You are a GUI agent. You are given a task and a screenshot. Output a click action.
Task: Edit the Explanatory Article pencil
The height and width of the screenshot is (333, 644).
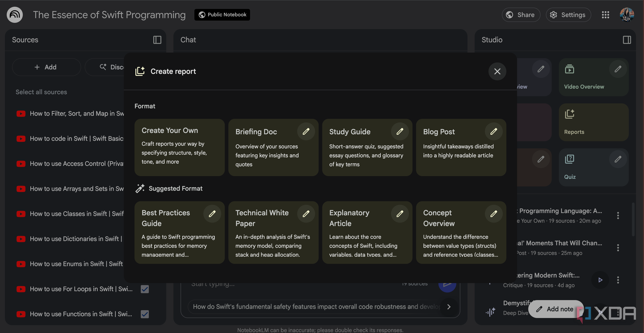coord(400,214)
